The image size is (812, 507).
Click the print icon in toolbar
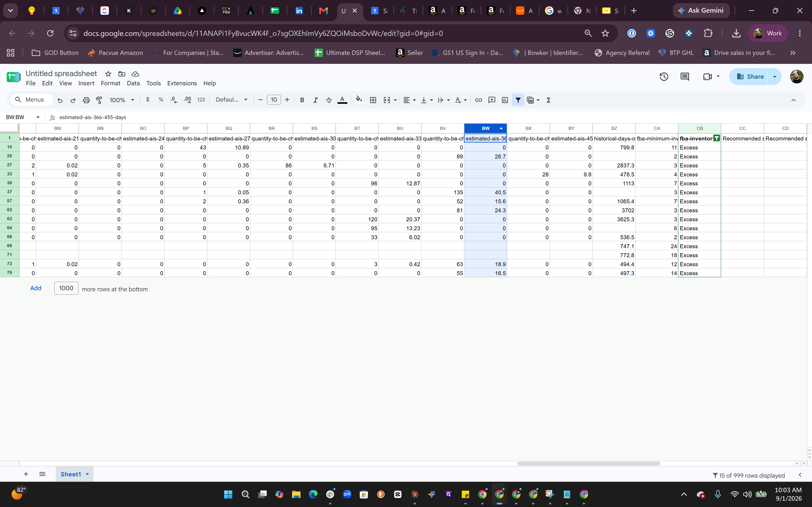(86, 100)
